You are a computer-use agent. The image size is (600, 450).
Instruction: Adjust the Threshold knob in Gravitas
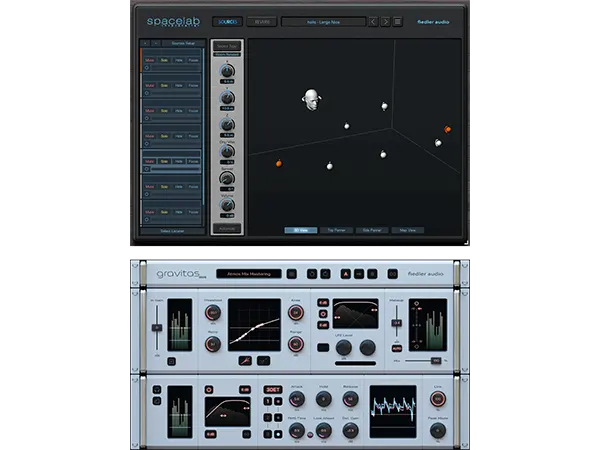(x=213, y=313)
